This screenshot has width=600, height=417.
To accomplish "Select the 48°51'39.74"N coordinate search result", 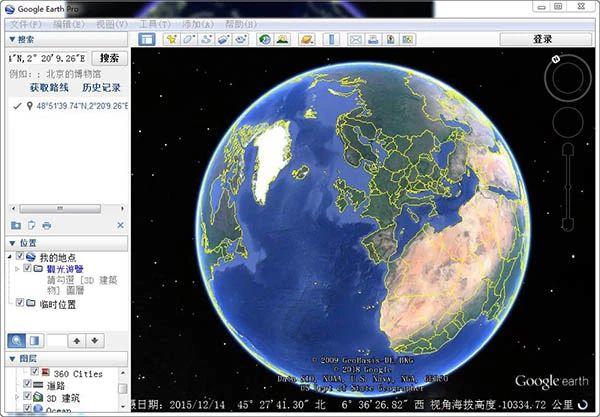I will [x=82, y=106].
